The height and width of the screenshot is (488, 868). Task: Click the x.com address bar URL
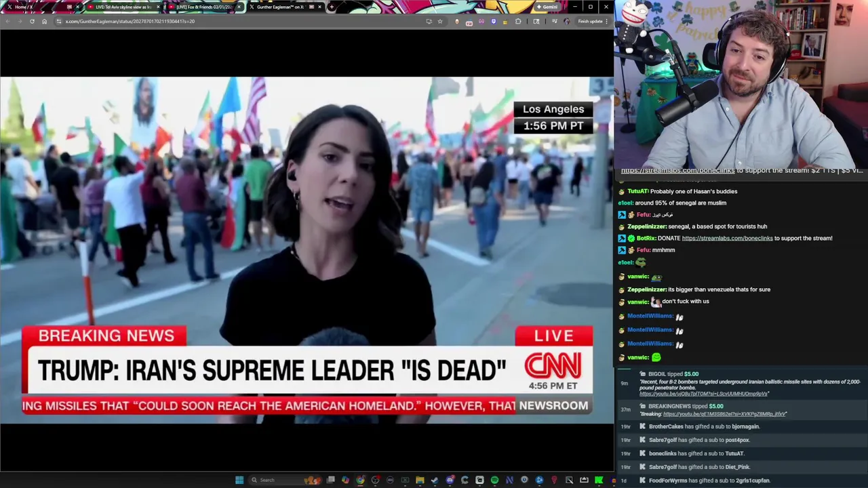coord(130,21)
